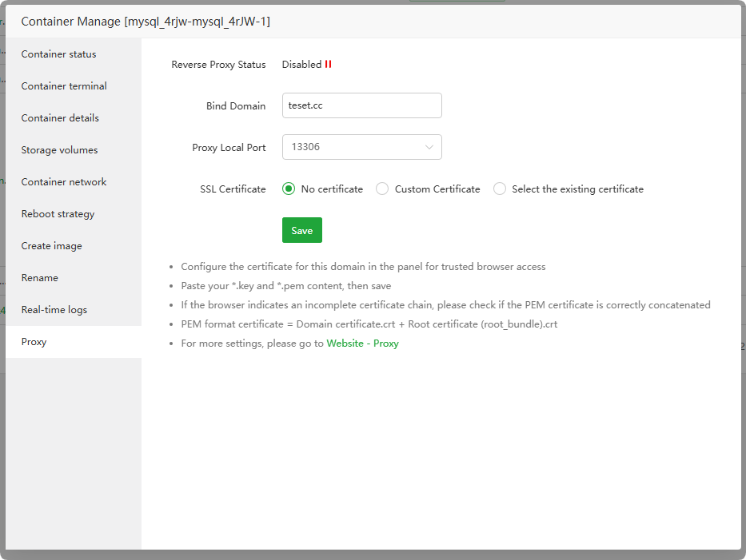
Task: Click the Disabled reverse proxy status text
Action: click(x=301, y=65)
